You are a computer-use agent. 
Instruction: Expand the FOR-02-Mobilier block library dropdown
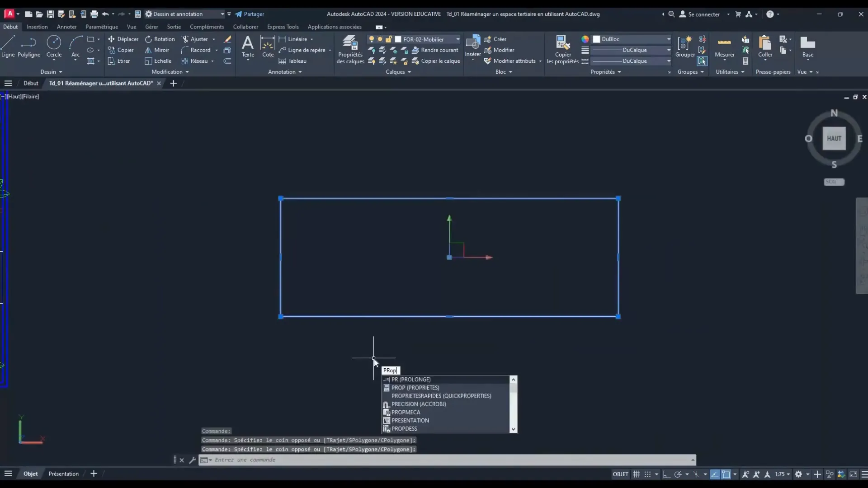(x=458, y=39)
